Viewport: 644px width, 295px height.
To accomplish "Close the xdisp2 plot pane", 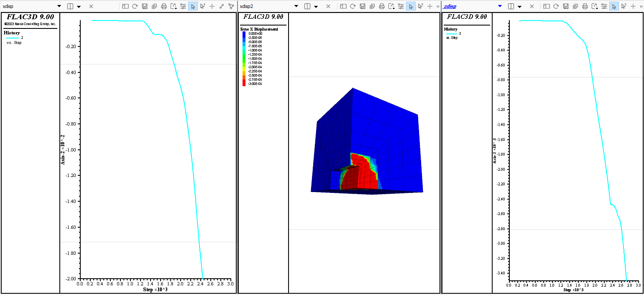I will point(328,6).
